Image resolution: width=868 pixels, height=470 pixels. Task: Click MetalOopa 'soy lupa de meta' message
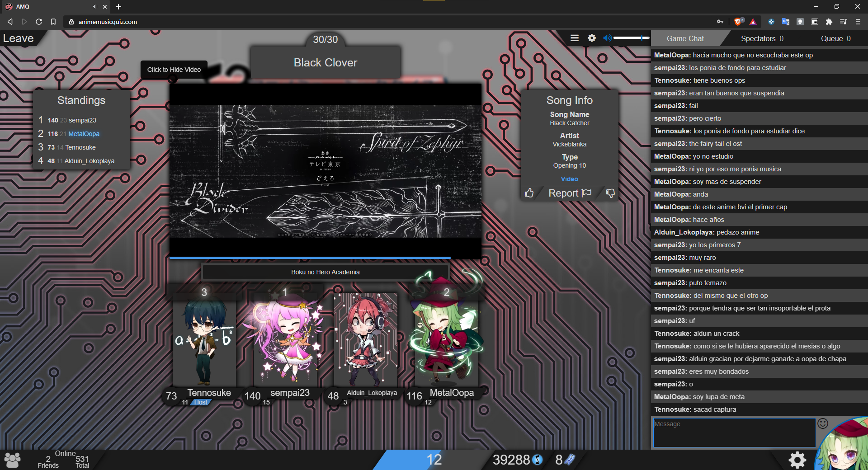[759, 397]
